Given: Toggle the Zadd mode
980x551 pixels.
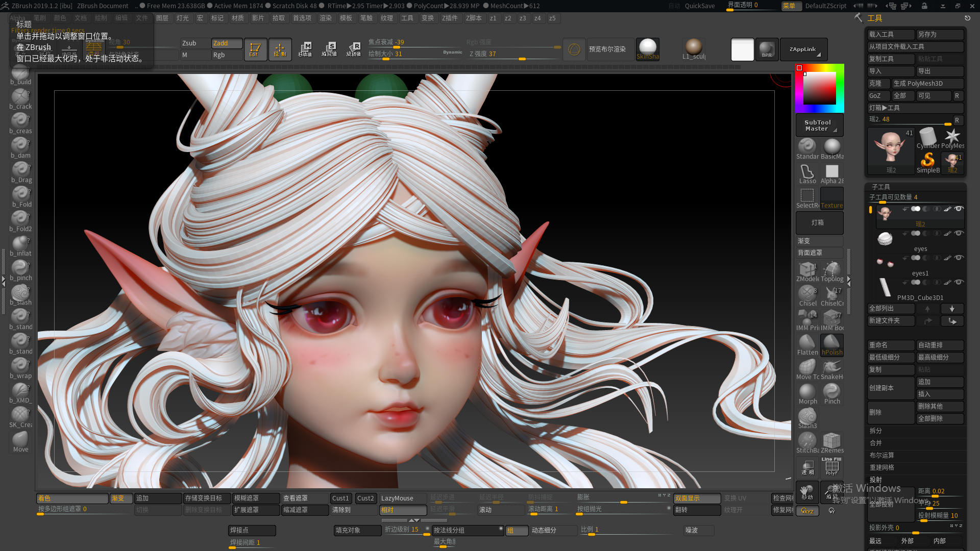Looking at the screenshot, I should 227,43.
